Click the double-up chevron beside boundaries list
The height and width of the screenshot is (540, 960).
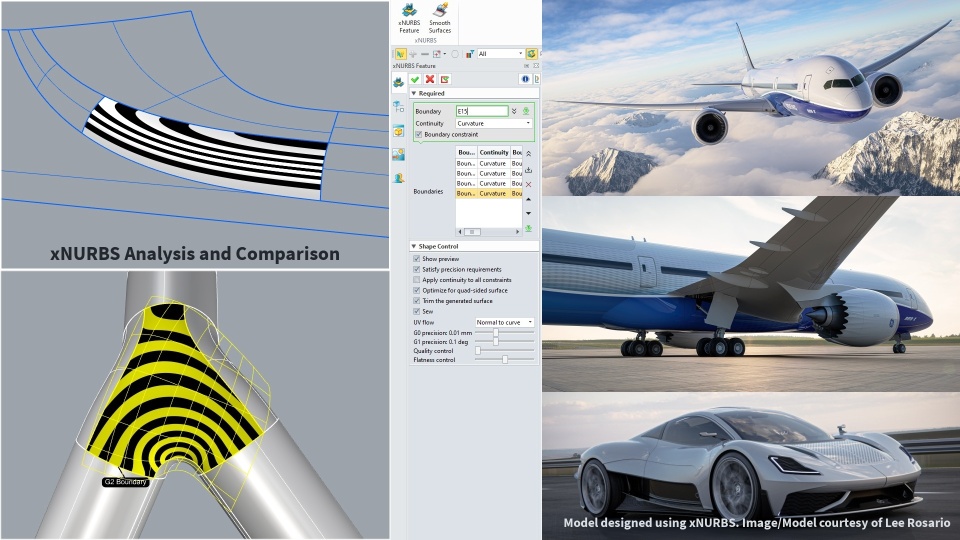tap(528, 154)
